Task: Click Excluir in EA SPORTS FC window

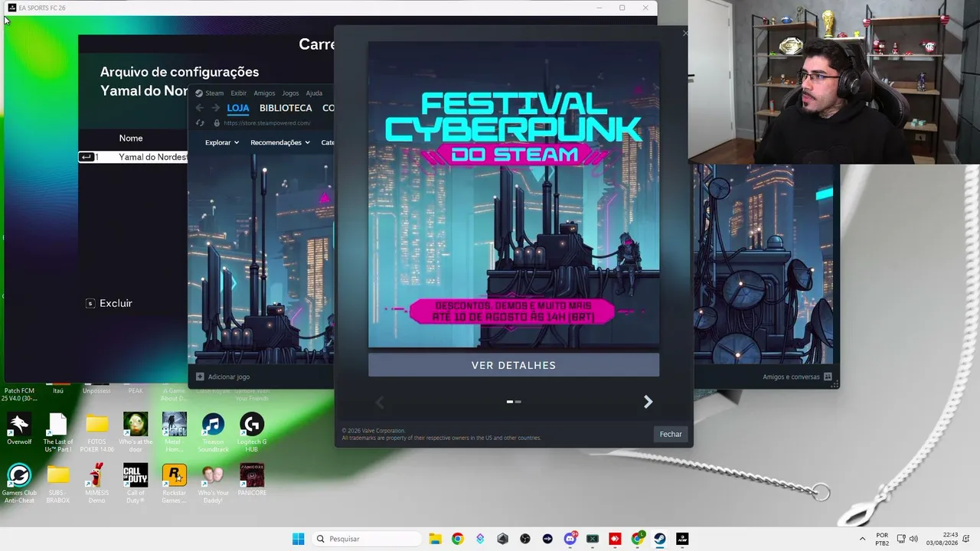Action: [109, 303]
